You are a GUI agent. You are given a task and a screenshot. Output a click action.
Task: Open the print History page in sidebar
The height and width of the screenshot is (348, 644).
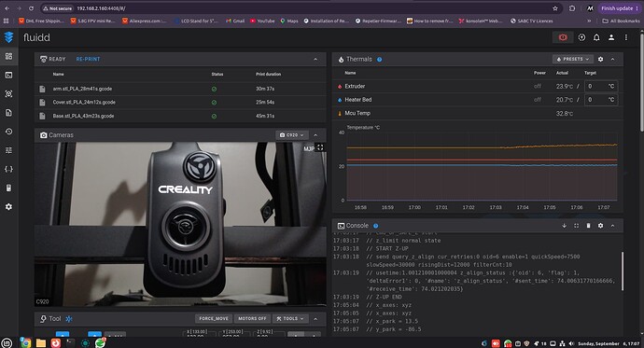point(8,132)
